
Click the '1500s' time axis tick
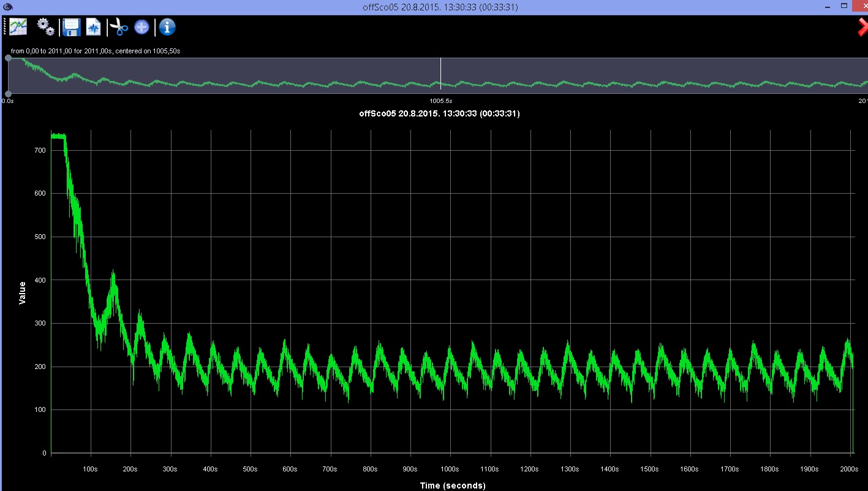649,469
